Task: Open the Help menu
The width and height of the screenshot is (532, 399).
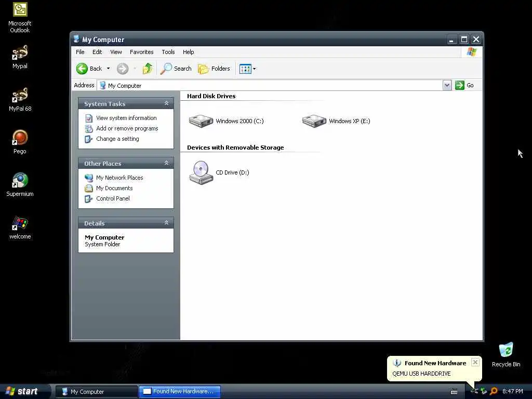Action: point(188,52)
